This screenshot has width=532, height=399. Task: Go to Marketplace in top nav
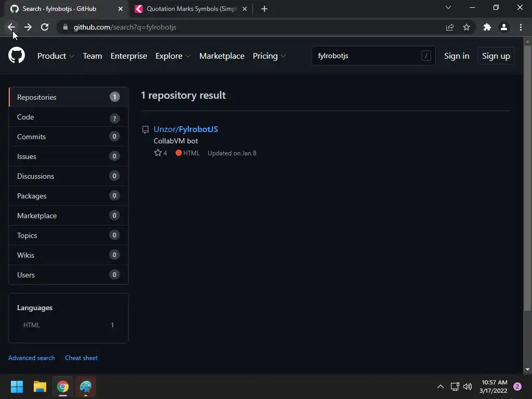pos(222,56)
